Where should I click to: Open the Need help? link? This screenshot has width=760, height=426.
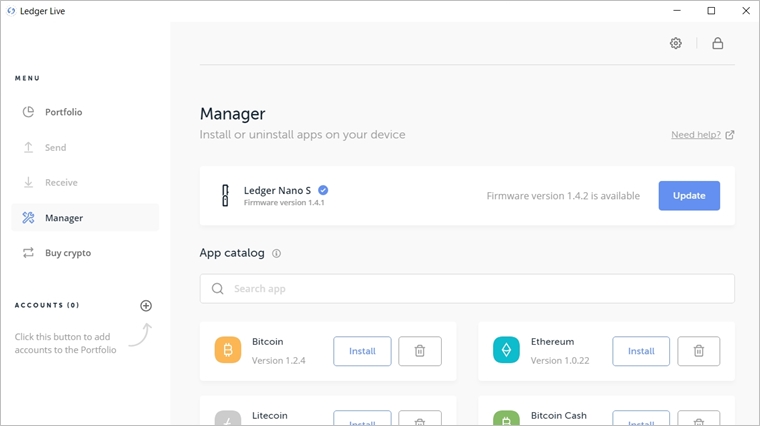click(x=702, y=135)
